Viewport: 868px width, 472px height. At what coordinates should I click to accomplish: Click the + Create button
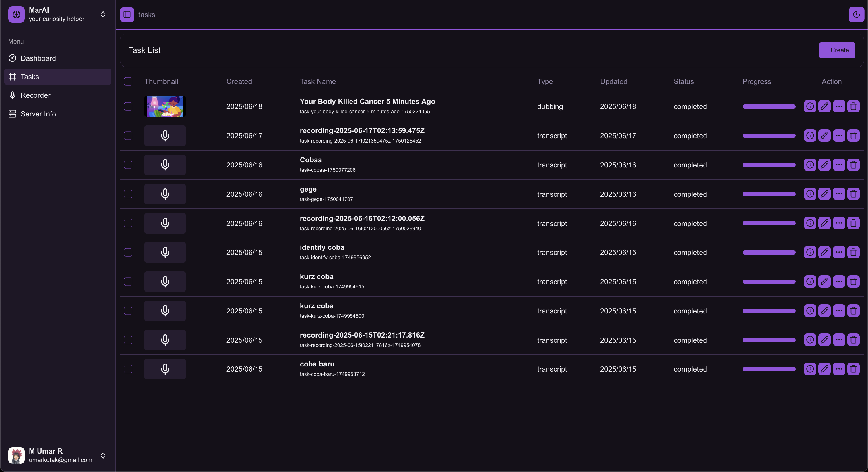click(837, 50)
